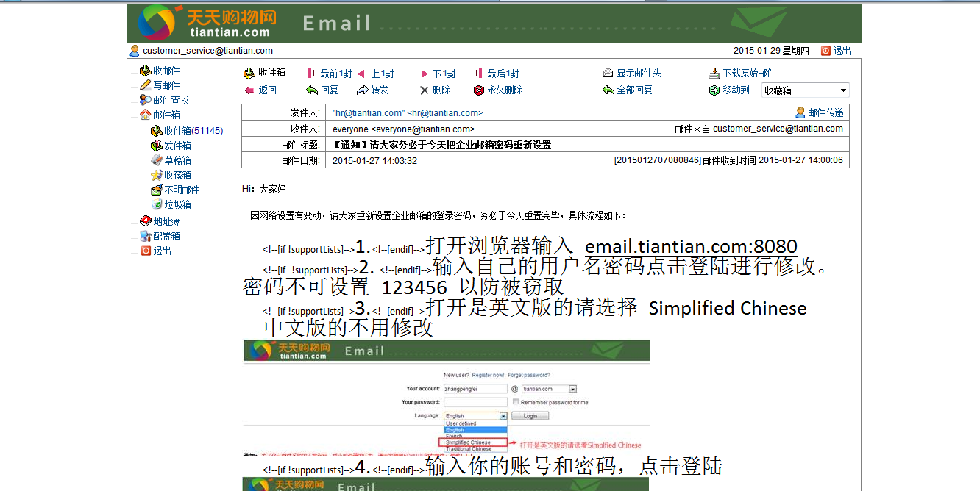Click the URL email.tiantian.com:8080 in message
This screenshot has width=980, height=491.
coord(692,246)
